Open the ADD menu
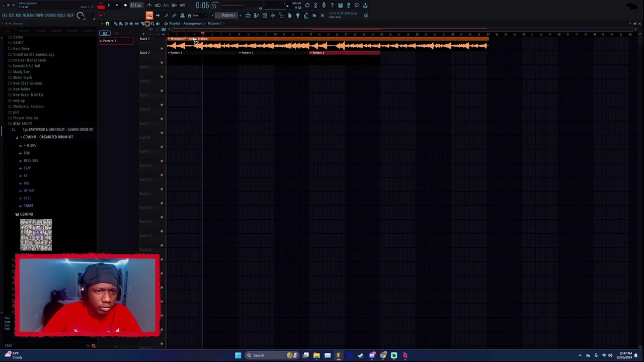Screen dimensions: 644x362 (x=18, y=16)
